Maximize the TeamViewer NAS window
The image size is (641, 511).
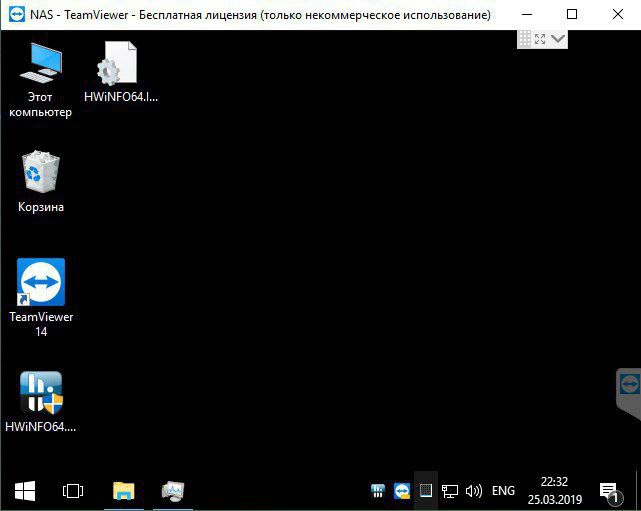click(572, 14)
